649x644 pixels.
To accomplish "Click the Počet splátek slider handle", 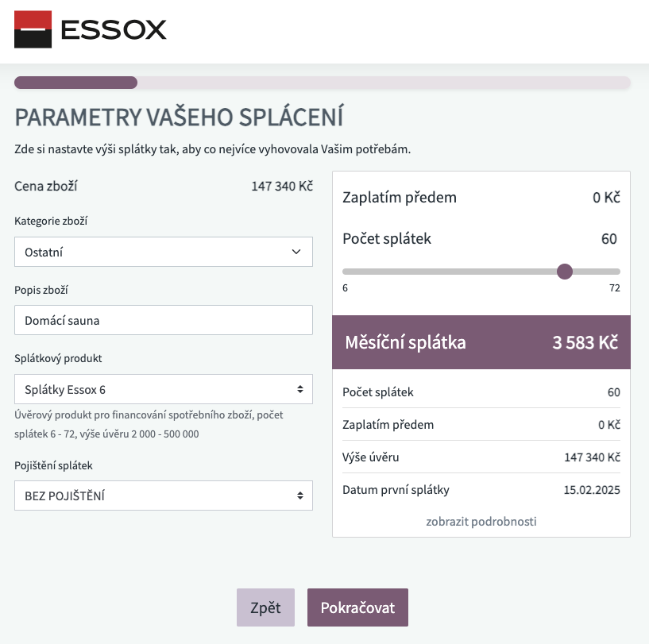I will pos(565,272).
